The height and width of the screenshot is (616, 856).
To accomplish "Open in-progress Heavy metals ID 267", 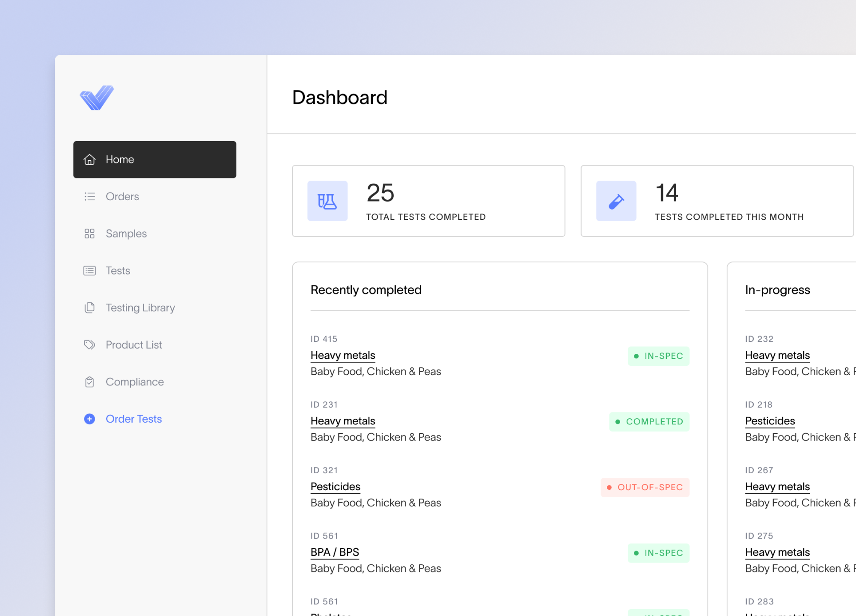I will tap(777, 487).
